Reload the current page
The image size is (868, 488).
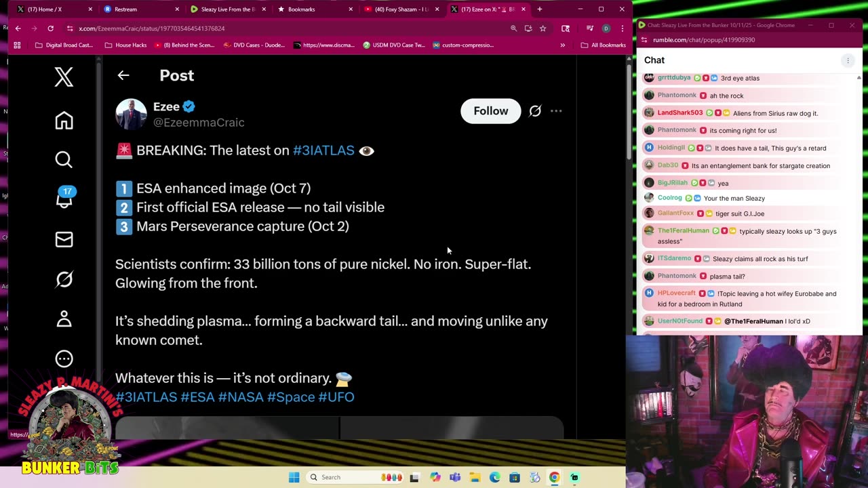click(x=50, y=28)
